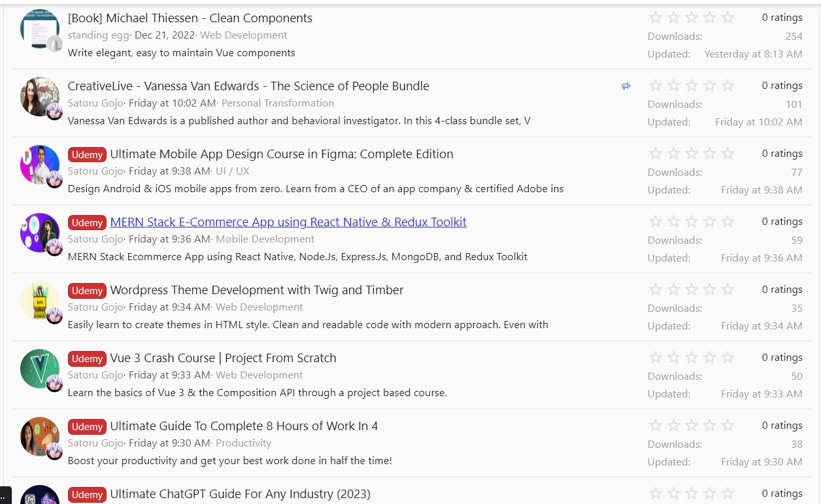Open the Ultimate Guide 8 Hours thumbnail
This screenshot has width=821, height=504.
point(40,437)
